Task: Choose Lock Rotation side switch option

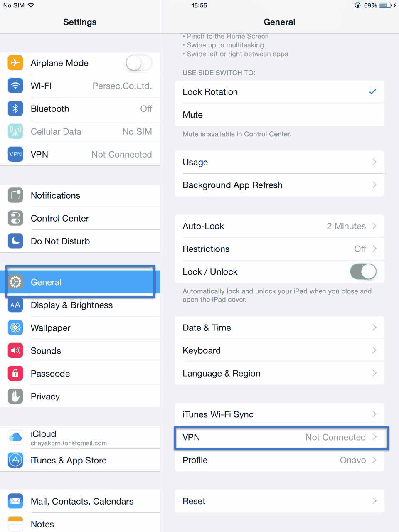Action: point(280,92)
